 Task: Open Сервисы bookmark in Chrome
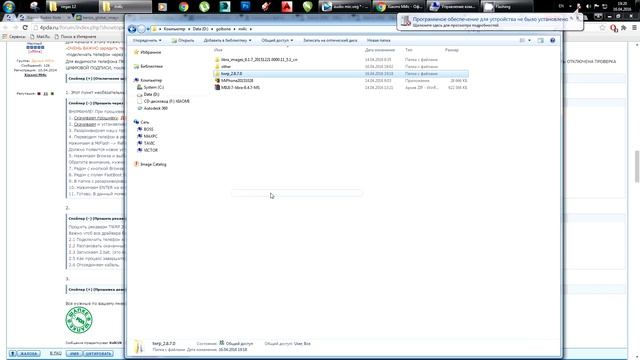click(x=14, y=37)
